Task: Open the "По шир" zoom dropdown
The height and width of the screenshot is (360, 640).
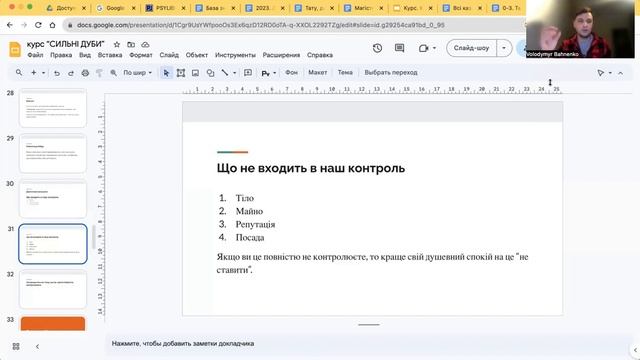Action: (138, 73)
